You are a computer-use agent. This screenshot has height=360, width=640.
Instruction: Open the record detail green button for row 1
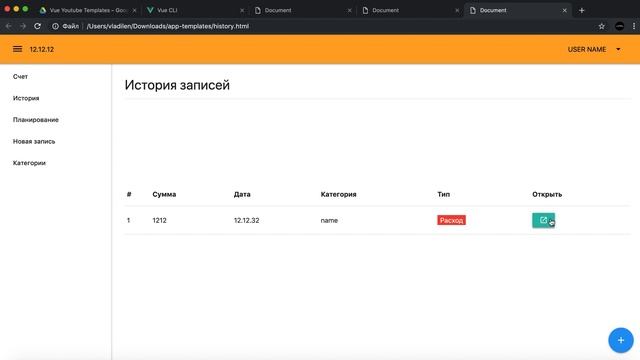coord(543,220)
